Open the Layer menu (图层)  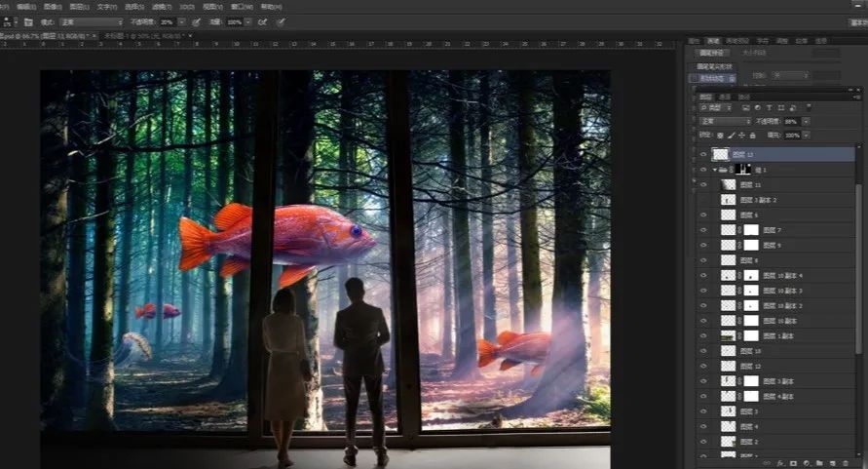coord(79,7)
